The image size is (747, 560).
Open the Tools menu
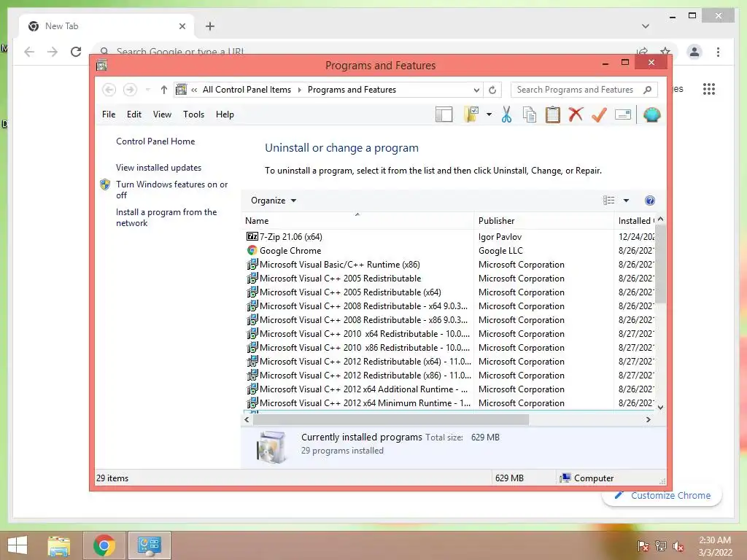193,114
